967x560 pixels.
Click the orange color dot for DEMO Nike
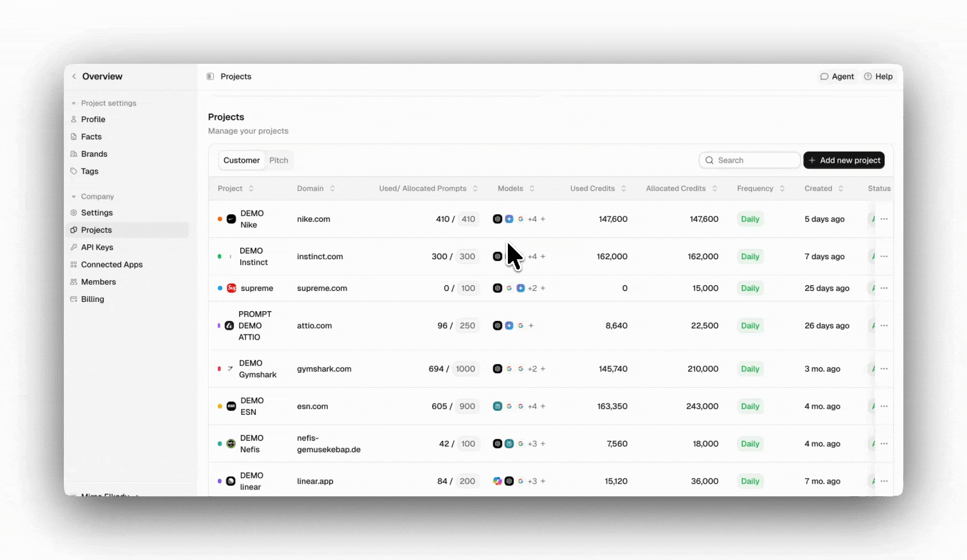(220, 219)
